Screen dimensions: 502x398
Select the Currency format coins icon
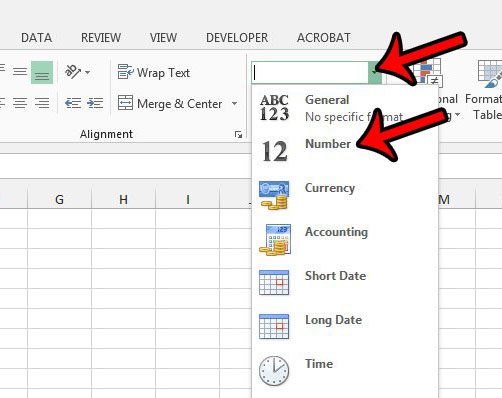coord(274,195)
